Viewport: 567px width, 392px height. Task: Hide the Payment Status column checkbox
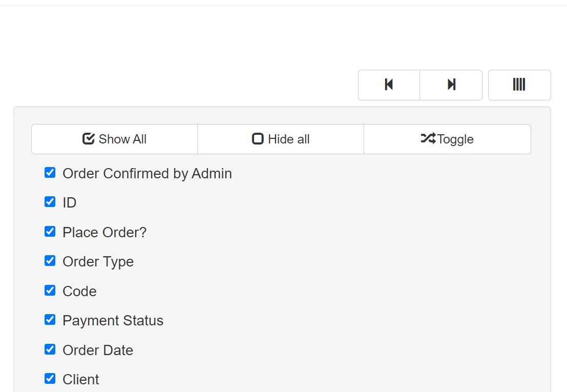point(50,320)
